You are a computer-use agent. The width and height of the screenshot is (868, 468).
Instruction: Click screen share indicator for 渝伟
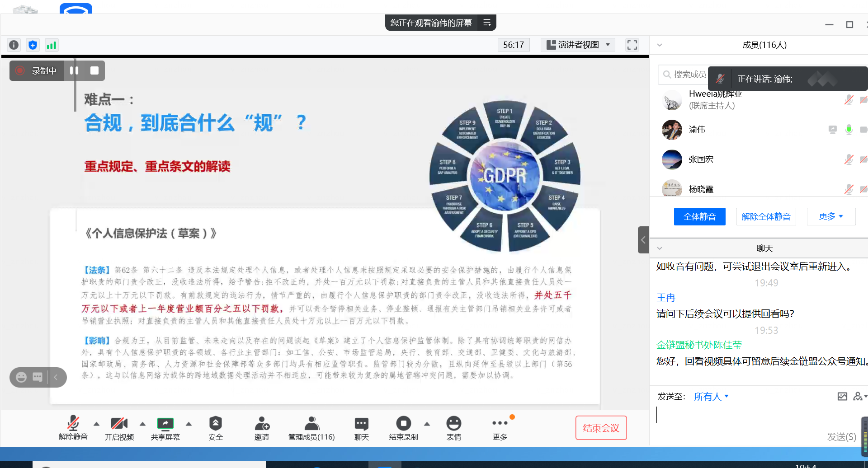click(832, 130)
